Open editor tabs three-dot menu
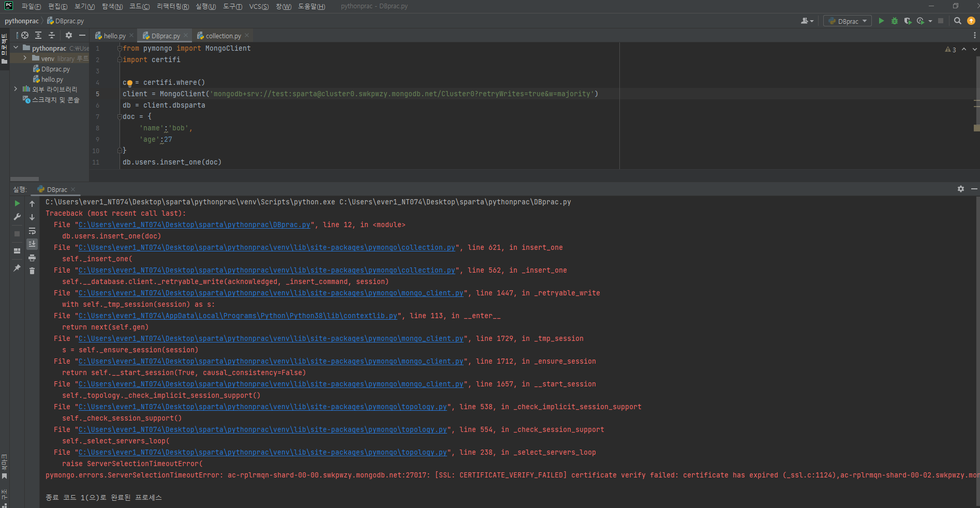The height and width of the screenshot is (508, 980). pos(975,35)
